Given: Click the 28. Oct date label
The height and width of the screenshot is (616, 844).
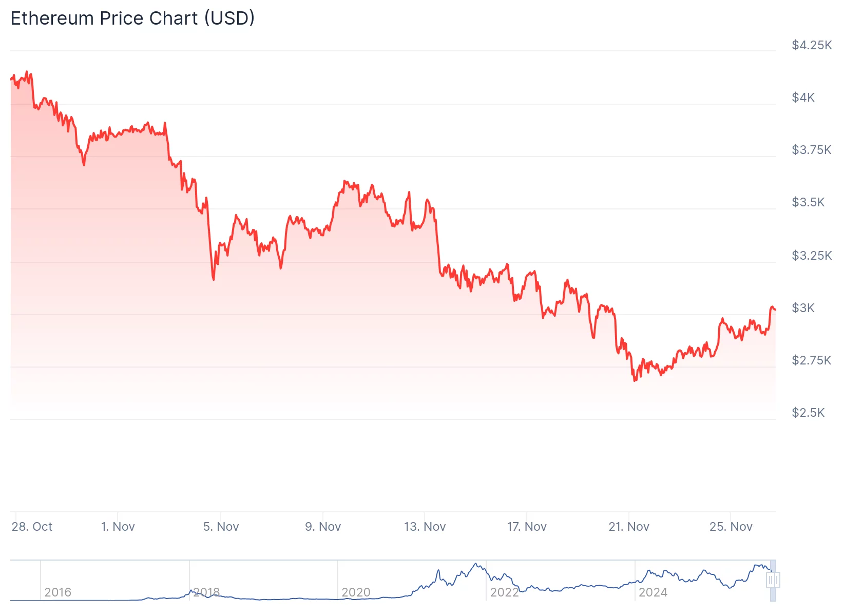Looking at the screenshot, I should 32,527.
